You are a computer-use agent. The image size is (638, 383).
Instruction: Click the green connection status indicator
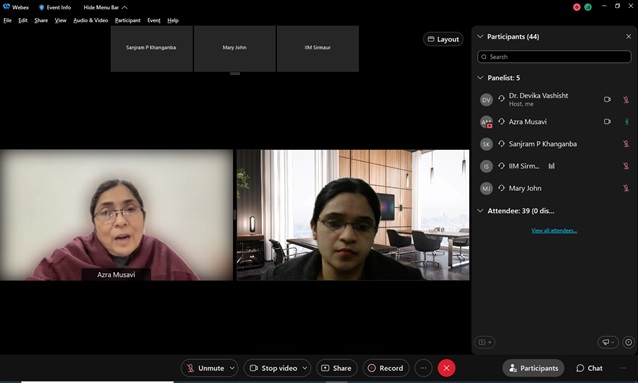[x=588, y=7]
